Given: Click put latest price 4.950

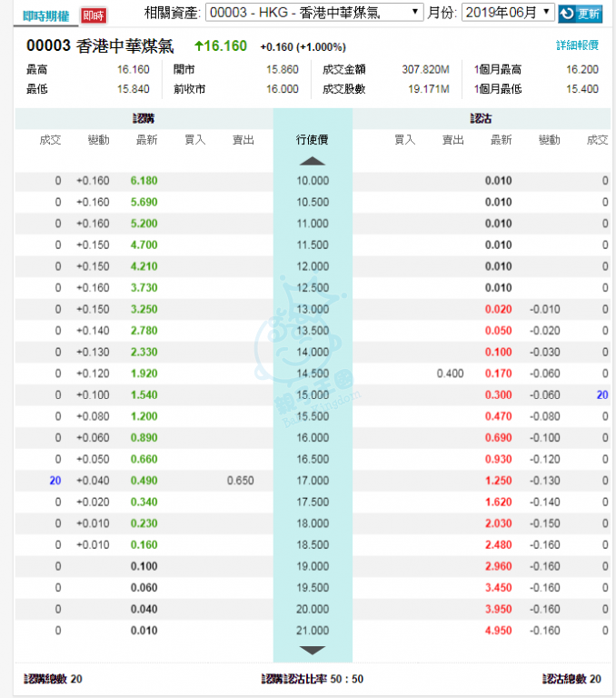Looking at the screenshot, I should pos(498,631).
